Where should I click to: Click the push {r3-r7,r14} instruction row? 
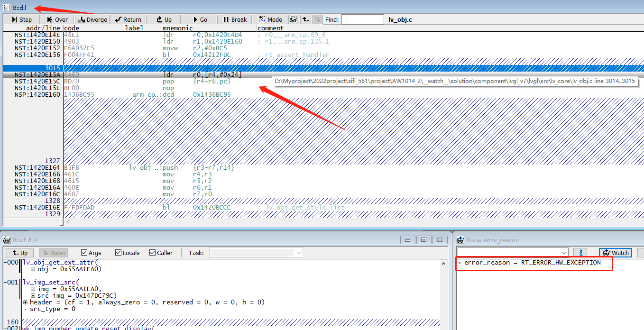[x=323, y=168]
